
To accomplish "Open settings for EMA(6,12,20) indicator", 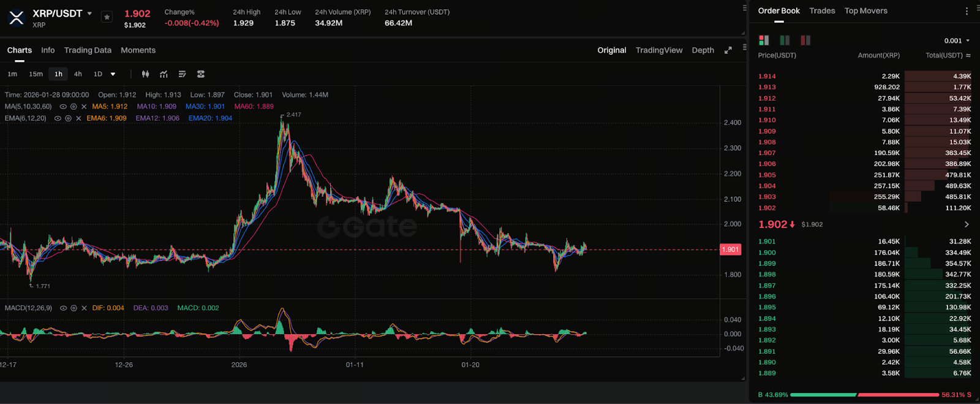I will tap(68, 118).
